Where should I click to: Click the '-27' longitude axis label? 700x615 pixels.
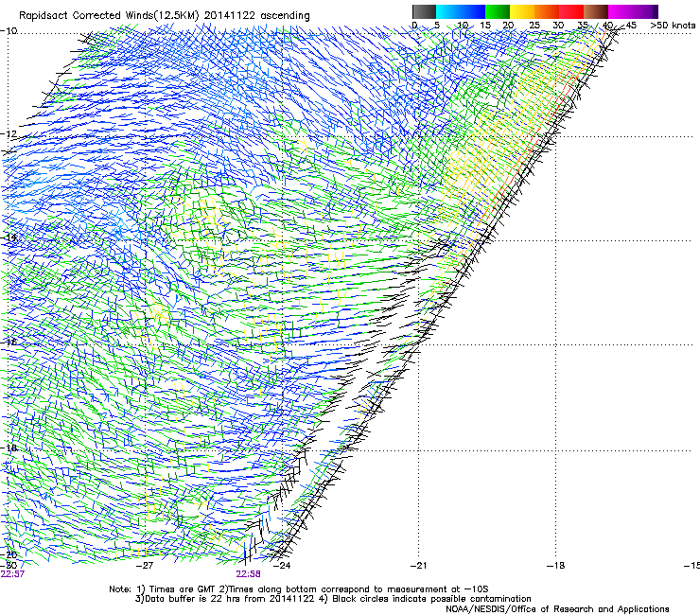(x=145, y=566)
